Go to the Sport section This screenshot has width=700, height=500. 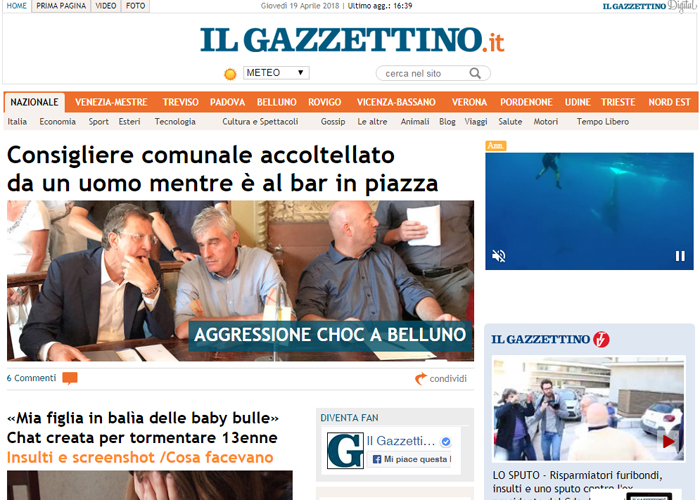point(99,121)
